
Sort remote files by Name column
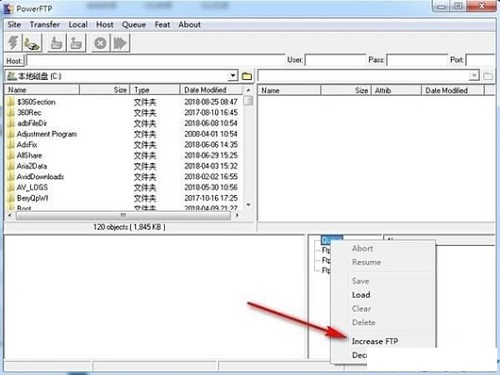(x=289, y=90)
